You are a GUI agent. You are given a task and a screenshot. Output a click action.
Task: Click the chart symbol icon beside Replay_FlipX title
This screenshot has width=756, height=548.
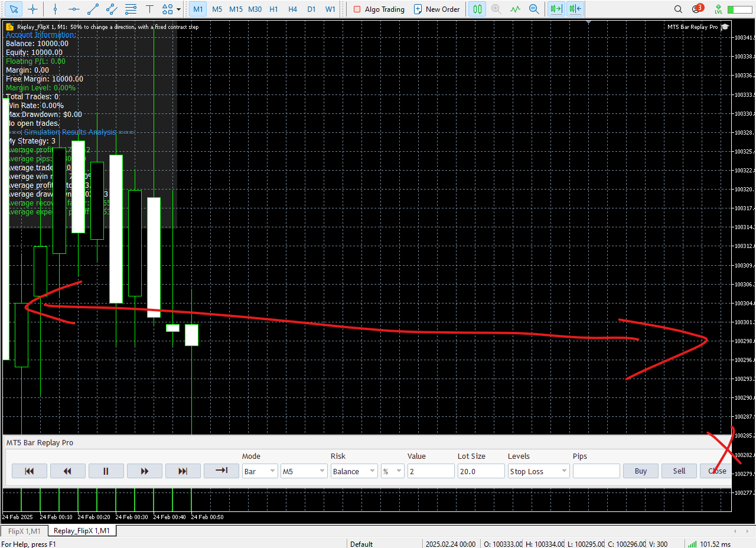[9, 27]
